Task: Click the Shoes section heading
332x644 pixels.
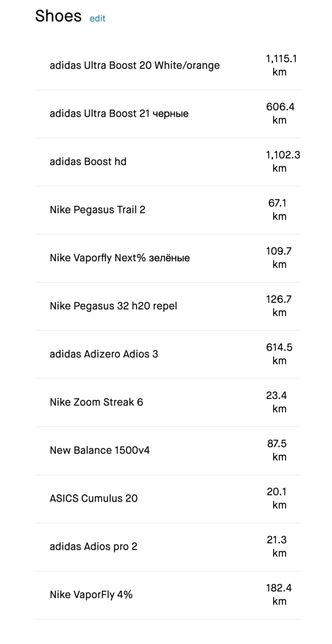Action: click(58, 16)
